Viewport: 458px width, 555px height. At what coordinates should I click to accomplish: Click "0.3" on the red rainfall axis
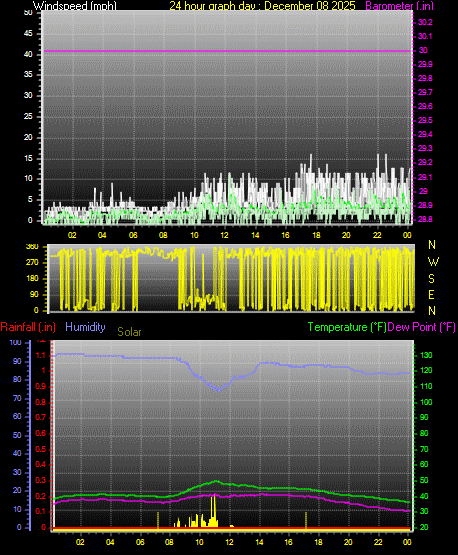[x=41, y=480]
